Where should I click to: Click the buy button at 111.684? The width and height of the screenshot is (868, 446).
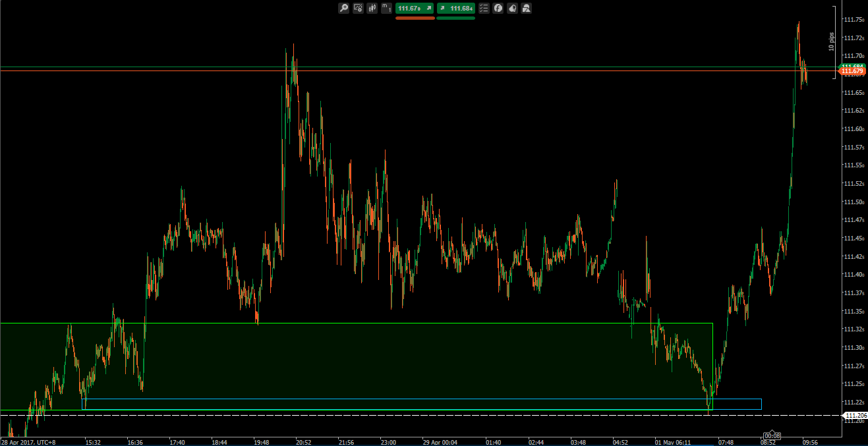pyautogui.click(x=455, y=8)
